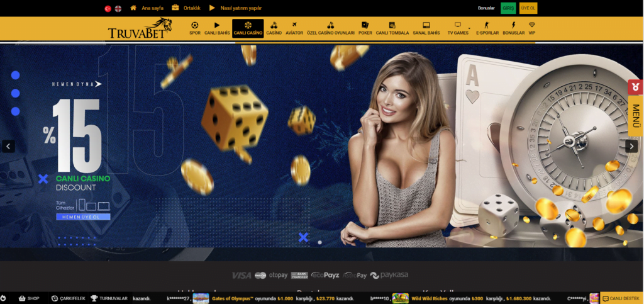The image size is (644, 304).
Task: Expand the TV GAMES dropdown
Action: pyautogui.click(x=458, y=29)
